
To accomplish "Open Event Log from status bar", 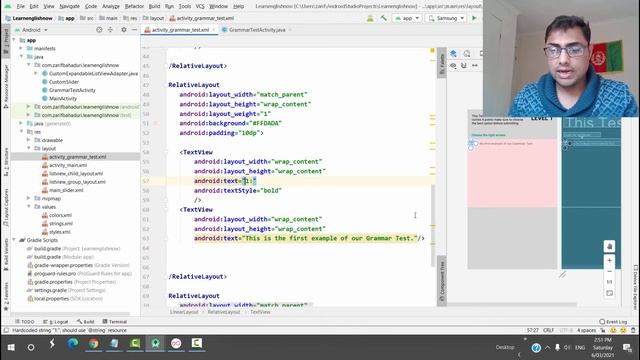I will 613,322.
